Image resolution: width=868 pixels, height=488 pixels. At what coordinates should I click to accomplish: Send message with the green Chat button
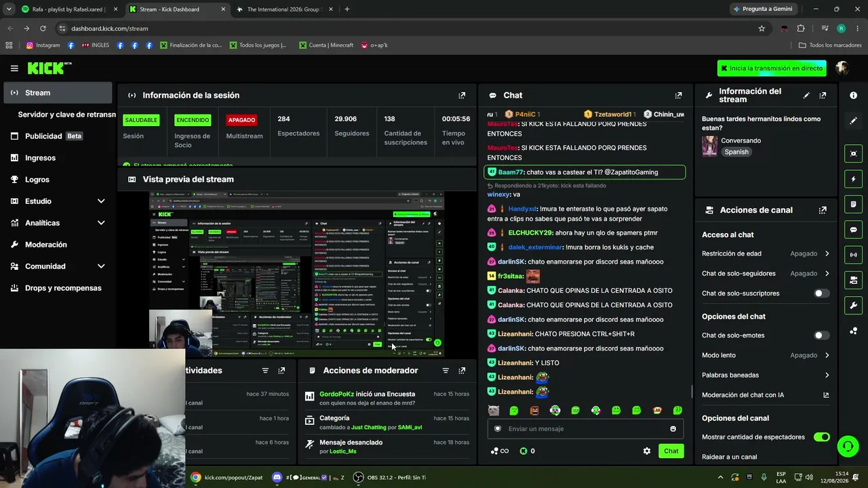(671, 451)
